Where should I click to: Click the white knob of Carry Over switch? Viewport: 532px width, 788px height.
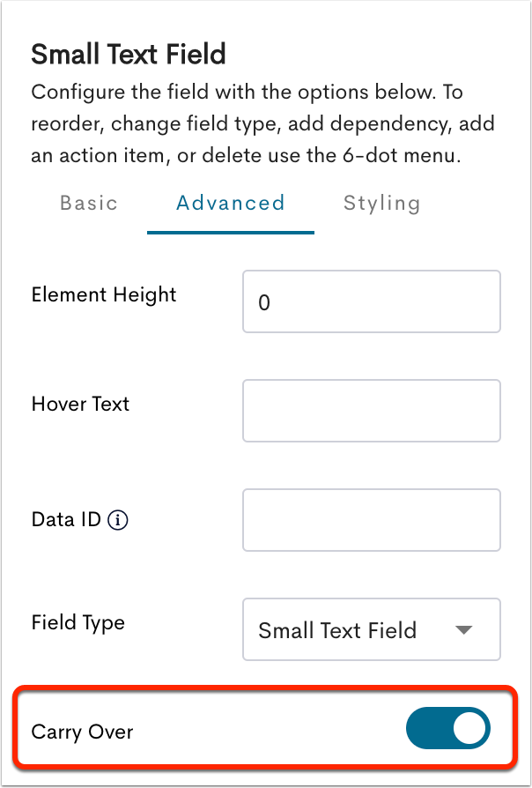point(470,728)
